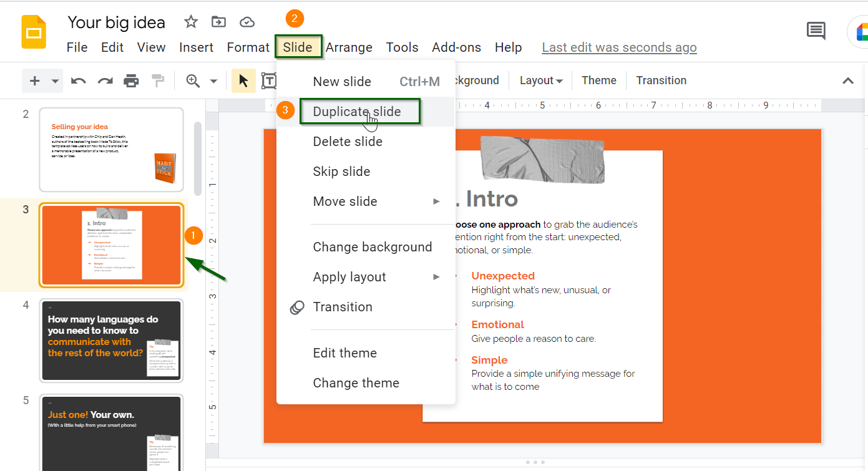Screen dimensions: 868x471
Task: Open the Tools menu
Action: pyautogui.click(x=402, y=47)
